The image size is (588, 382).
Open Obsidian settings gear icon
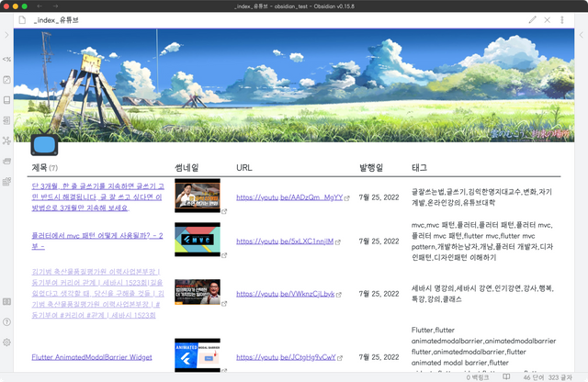point(6,343)
